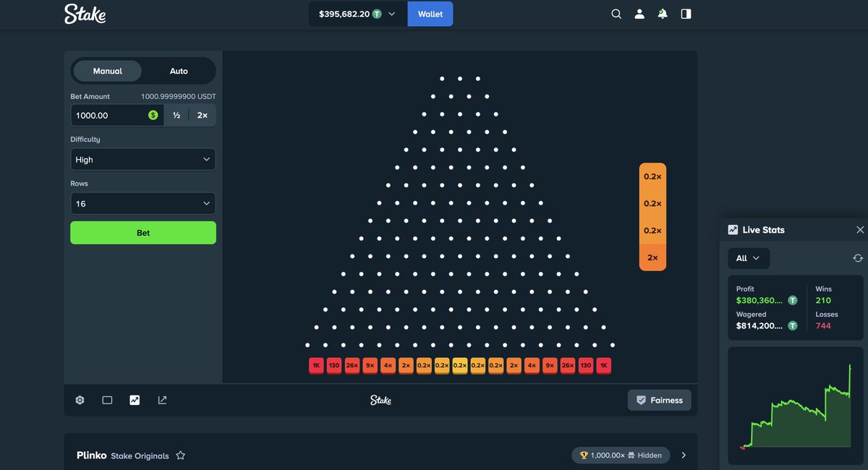Halve the bet with ½ button

pyautogui.click(x=176, y=115)
